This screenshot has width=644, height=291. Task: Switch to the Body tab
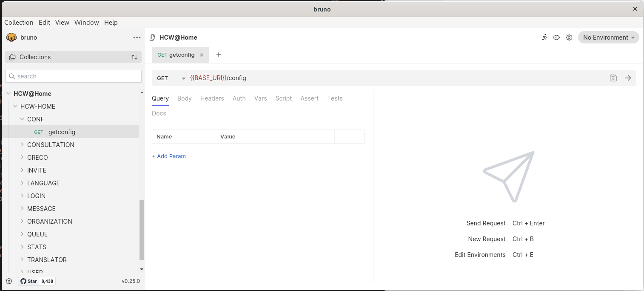click(x=185, y=98)
